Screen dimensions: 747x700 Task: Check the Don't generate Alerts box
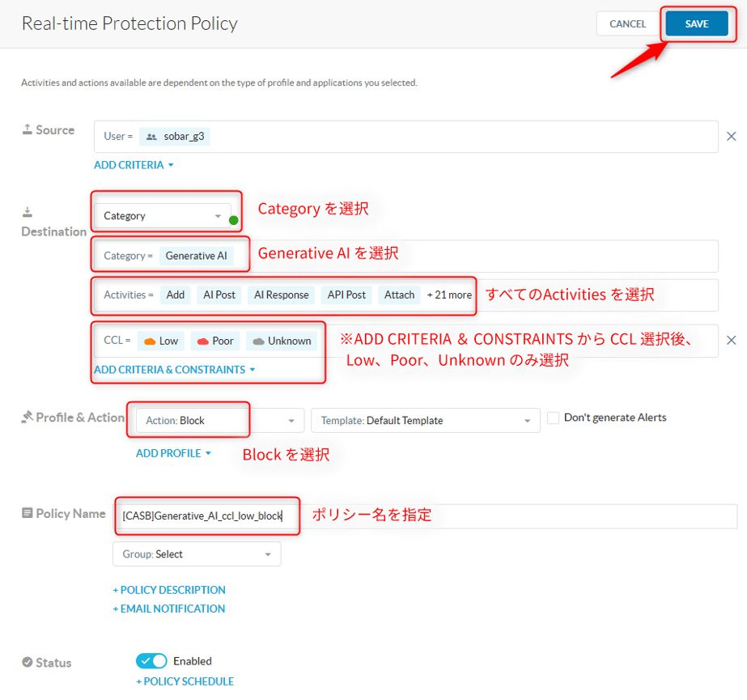point(553,418)
